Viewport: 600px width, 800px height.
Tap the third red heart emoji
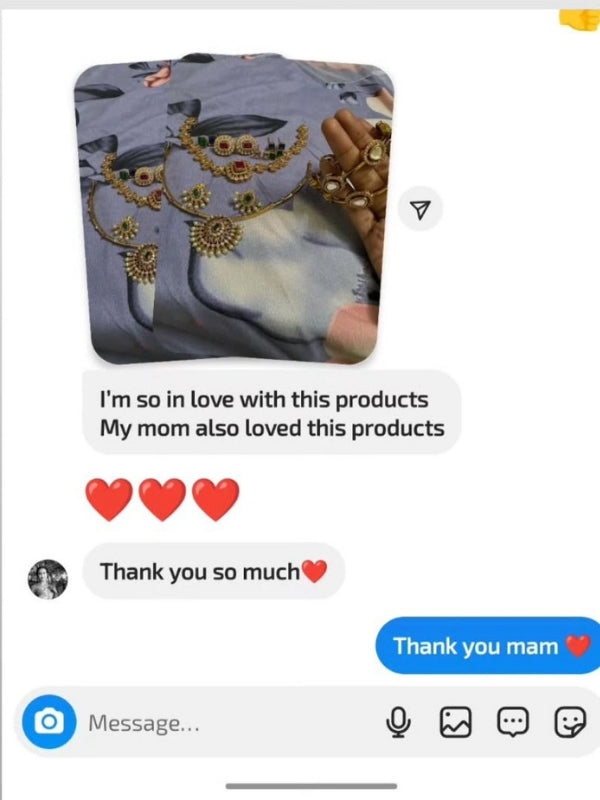click(216, 499)
